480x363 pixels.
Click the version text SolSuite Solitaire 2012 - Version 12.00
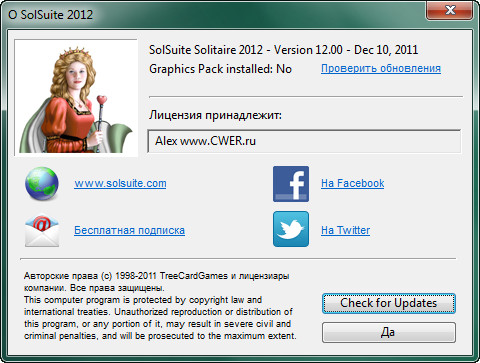click(x=246, y=50)
